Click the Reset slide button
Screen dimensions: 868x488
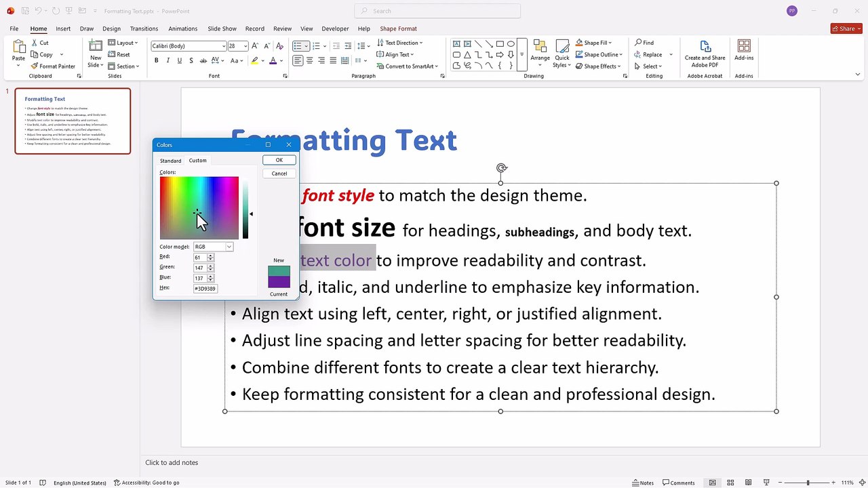point(119,54)
